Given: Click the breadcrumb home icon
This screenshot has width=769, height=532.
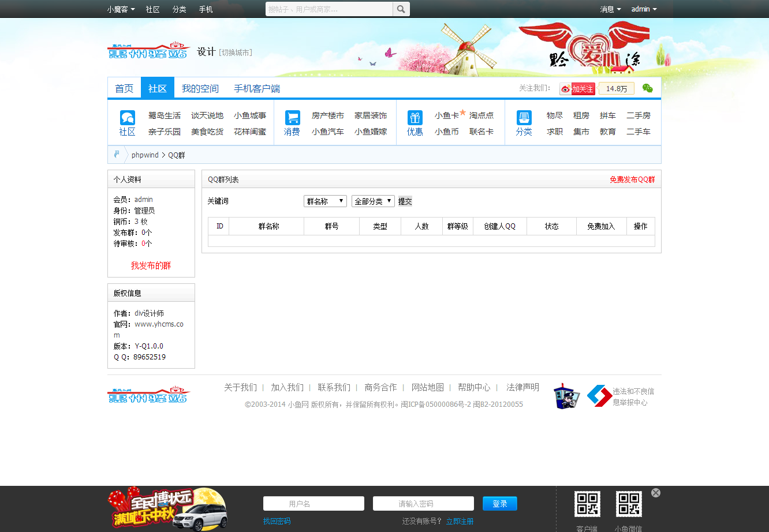Looking at the screenshot, I should pos(117,155).
